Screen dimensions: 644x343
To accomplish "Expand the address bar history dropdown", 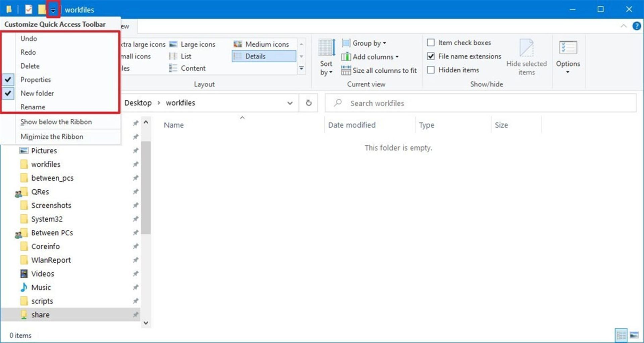I will click(290, 103).
